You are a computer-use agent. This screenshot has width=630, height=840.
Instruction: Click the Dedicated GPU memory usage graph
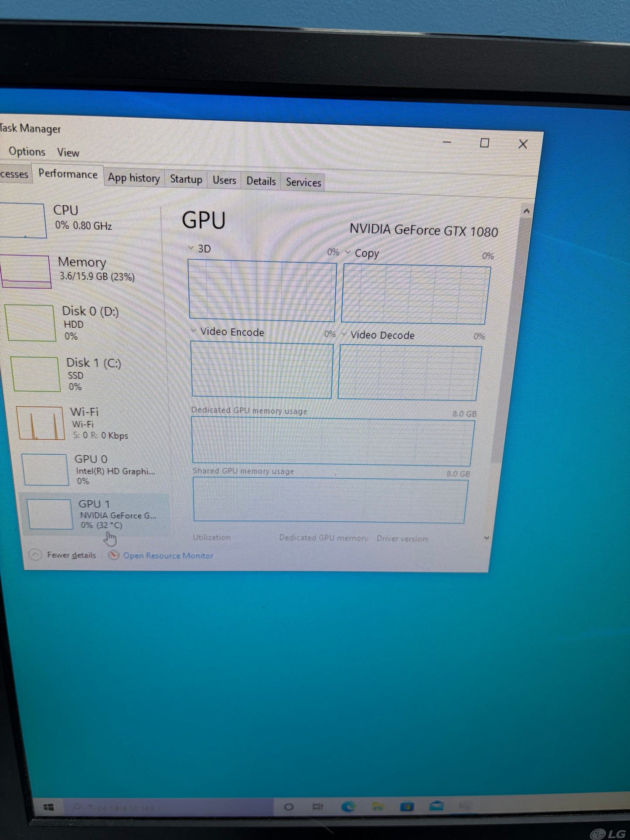333,441
